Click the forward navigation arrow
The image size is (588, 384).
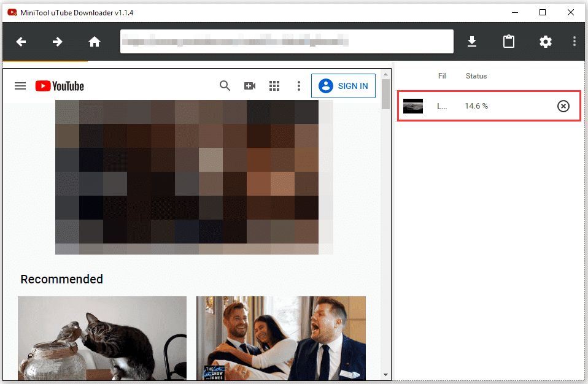pos(57,42)
